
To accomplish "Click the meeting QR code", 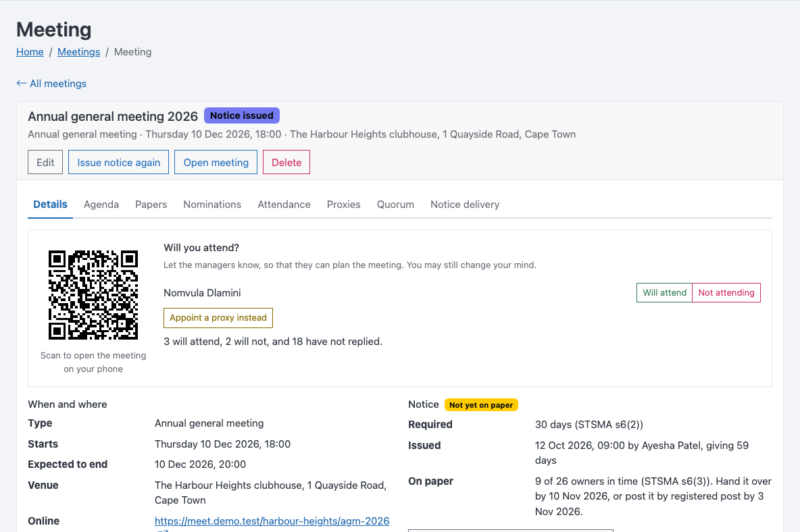I will [93, 295].
